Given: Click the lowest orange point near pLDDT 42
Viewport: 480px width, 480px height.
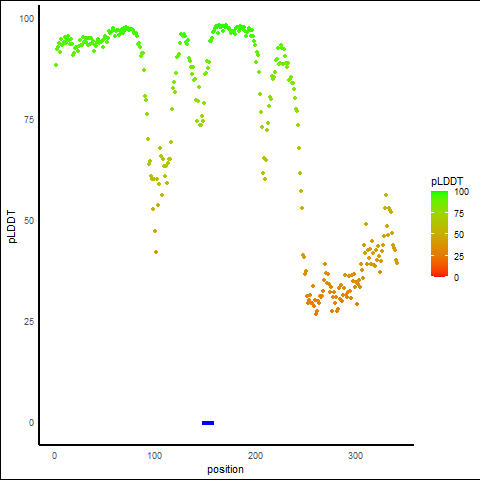Looking at the screenshot, I should [156, 252].
